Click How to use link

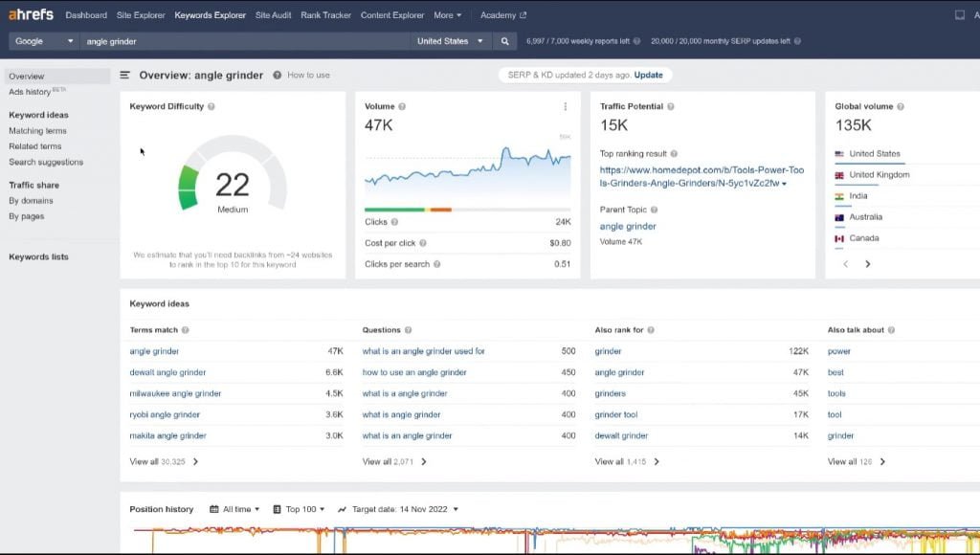[x=308, y=75]
